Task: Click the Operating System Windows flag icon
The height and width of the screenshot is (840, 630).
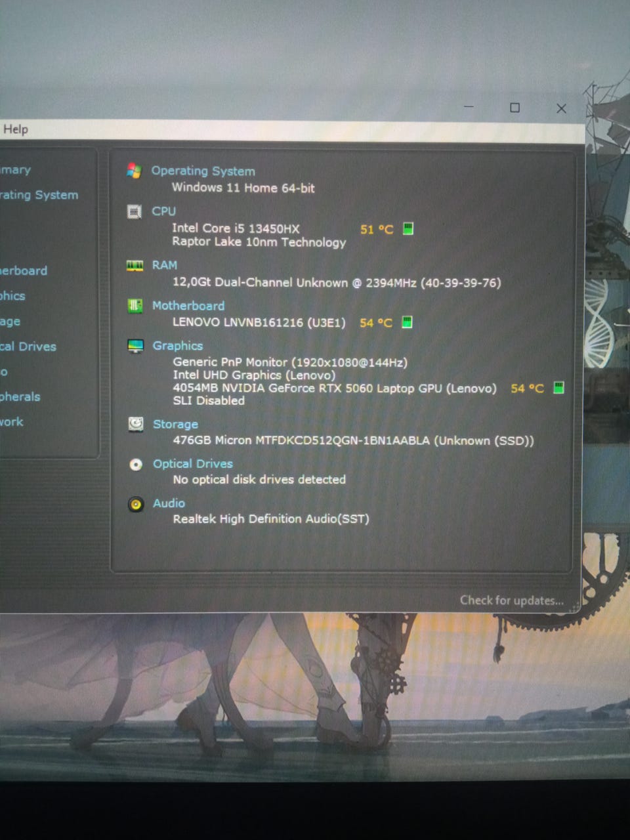Action: coord(134,171)
